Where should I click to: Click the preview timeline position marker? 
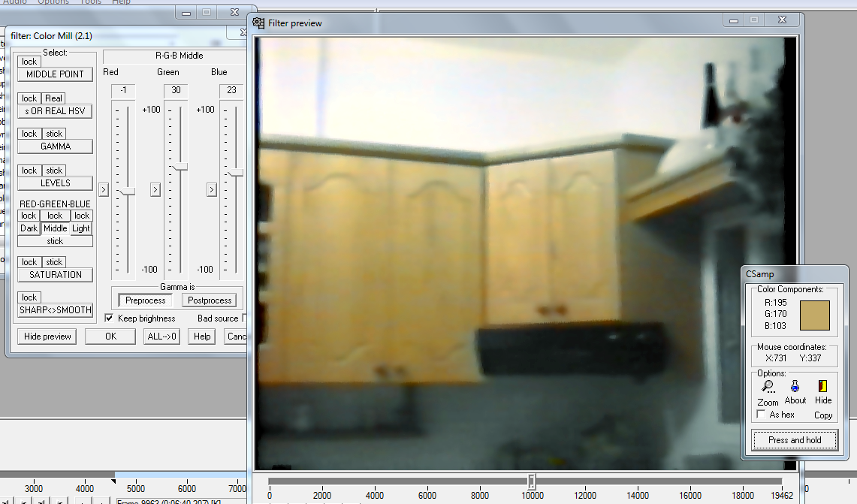coord(531,481)
